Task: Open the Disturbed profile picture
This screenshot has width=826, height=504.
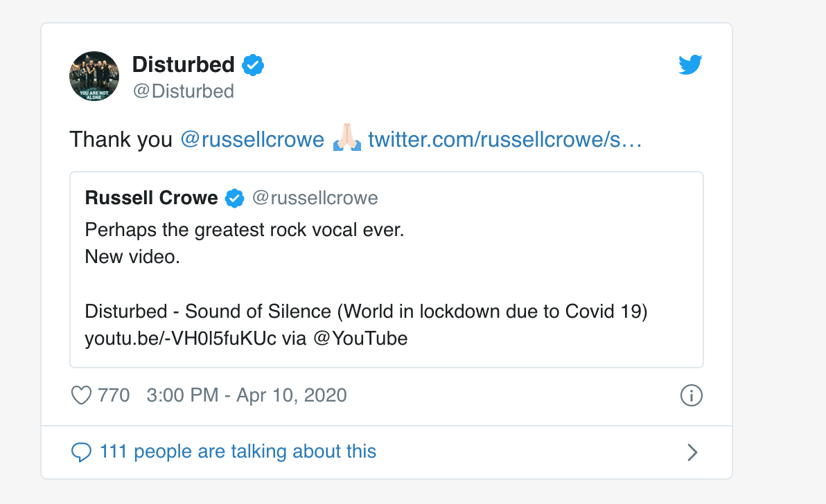Action: (x=94, y=76)
